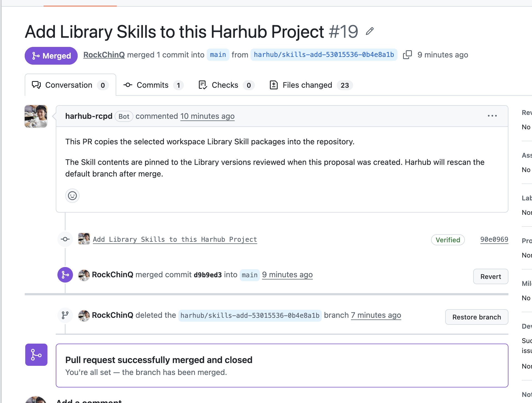This screenshot has width=532, height=403.
Task: Click the commit author avatar beside the commit title
Action: 84,239
